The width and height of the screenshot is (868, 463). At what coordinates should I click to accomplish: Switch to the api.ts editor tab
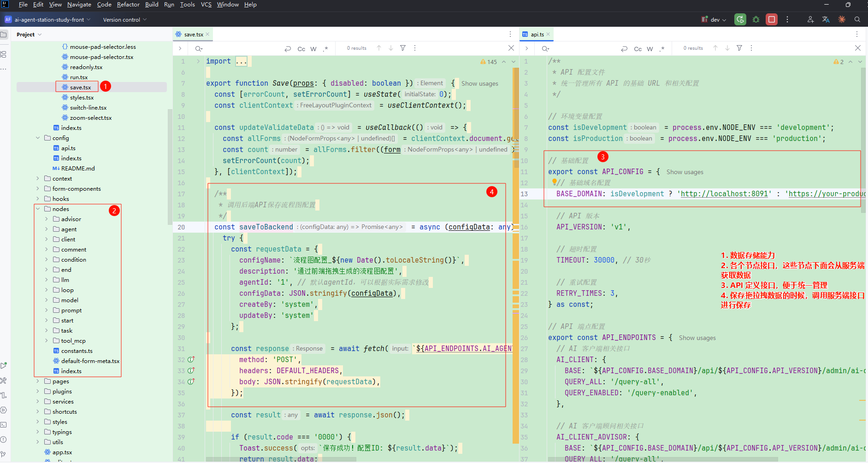(x=537, y=35)
